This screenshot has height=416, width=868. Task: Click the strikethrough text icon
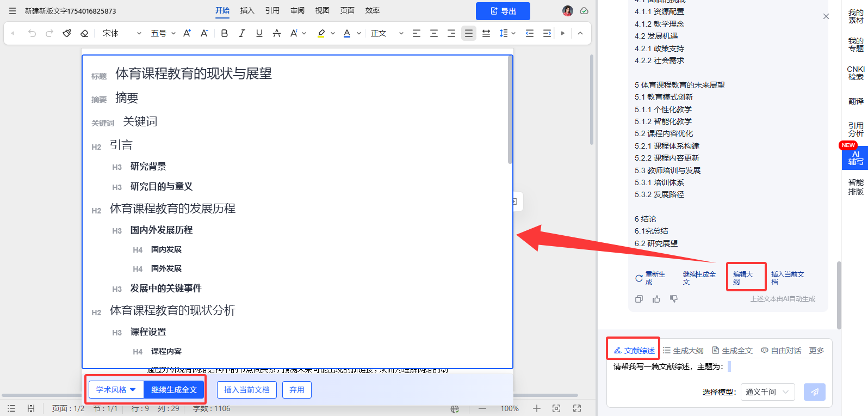click(x=277, y=33)
